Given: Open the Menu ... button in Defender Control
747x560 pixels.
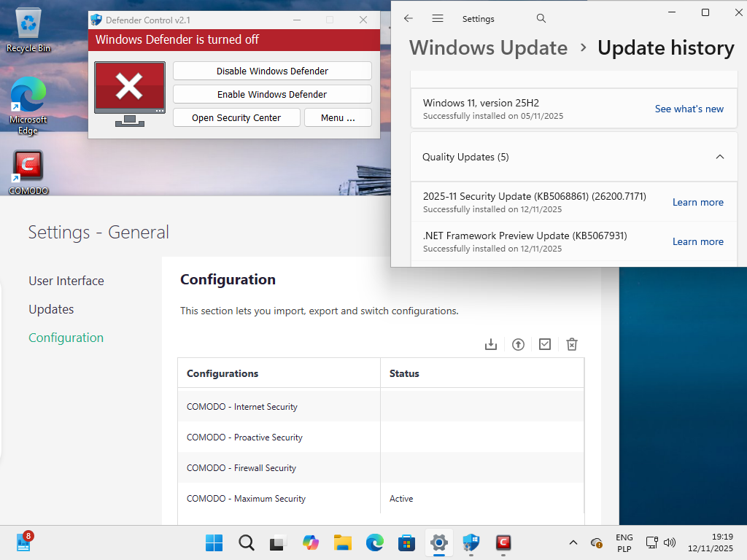Looking at the screenshot, I should tap(338, 117).
